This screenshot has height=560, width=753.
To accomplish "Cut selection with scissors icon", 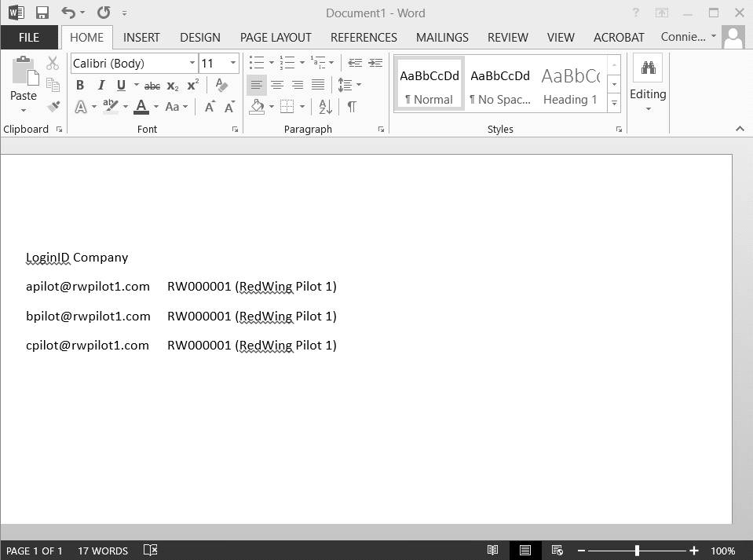I will (x=53, y=63).
